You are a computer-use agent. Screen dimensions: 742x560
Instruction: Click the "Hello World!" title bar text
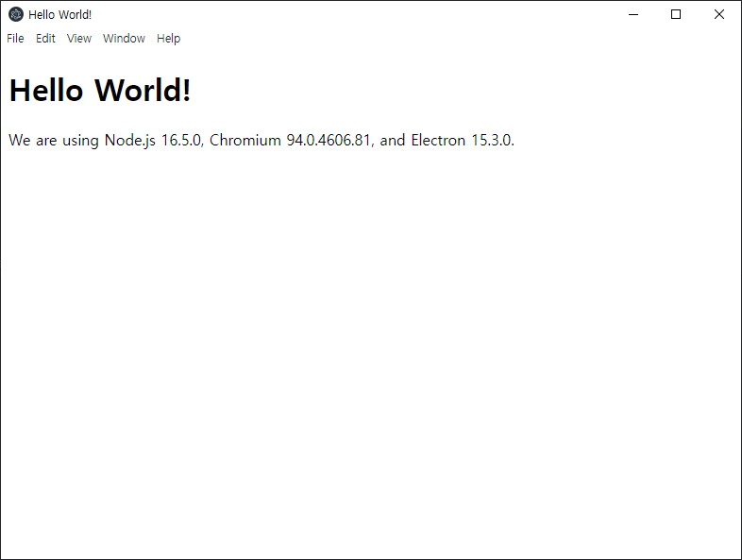point(60,15)
